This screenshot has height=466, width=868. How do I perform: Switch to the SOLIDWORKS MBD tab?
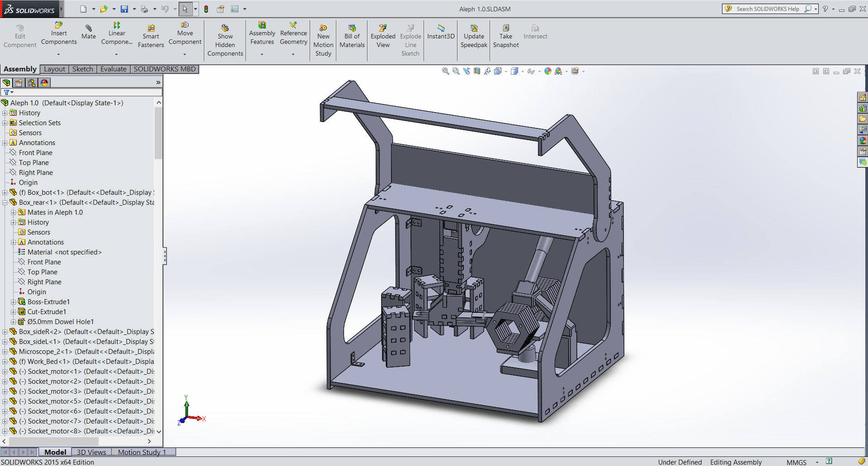165,69
